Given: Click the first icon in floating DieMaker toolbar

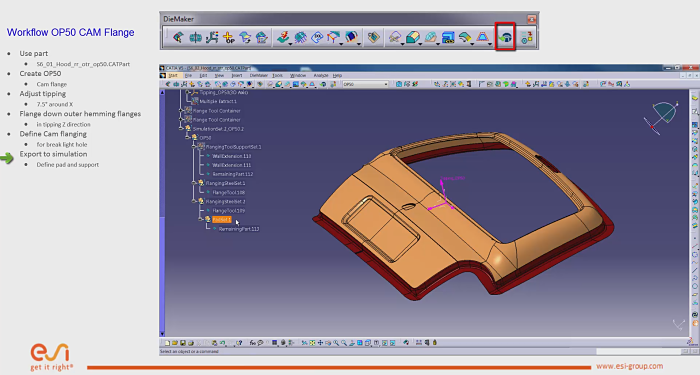Looking at the screenshot, I should [x=178, y=37].
